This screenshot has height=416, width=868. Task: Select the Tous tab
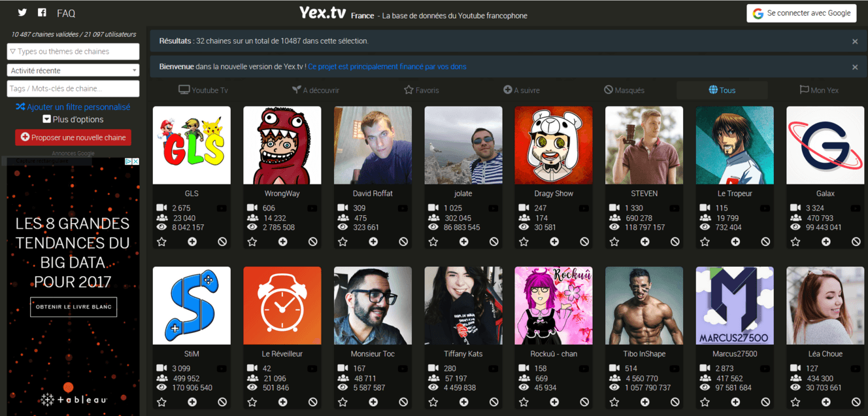click(722, 90)
